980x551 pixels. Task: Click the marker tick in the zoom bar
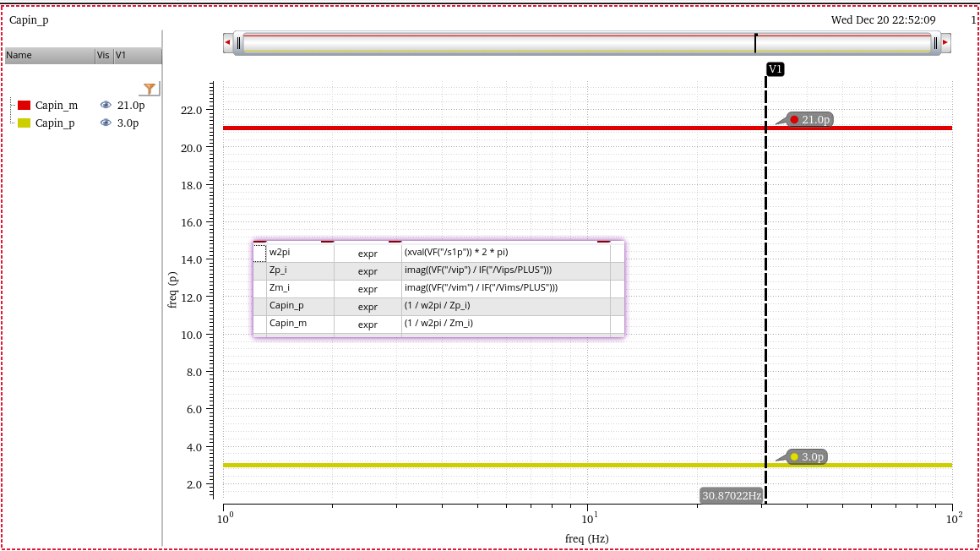tap(755, 42)
